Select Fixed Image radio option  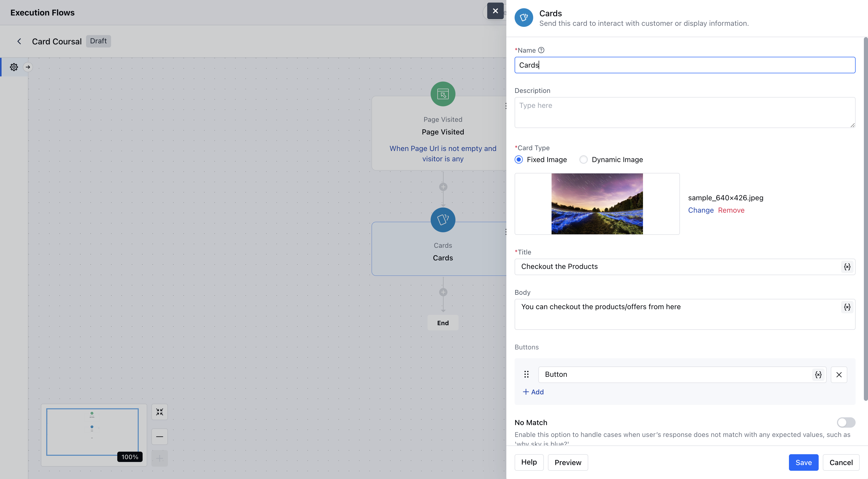[x=519, y=159]
